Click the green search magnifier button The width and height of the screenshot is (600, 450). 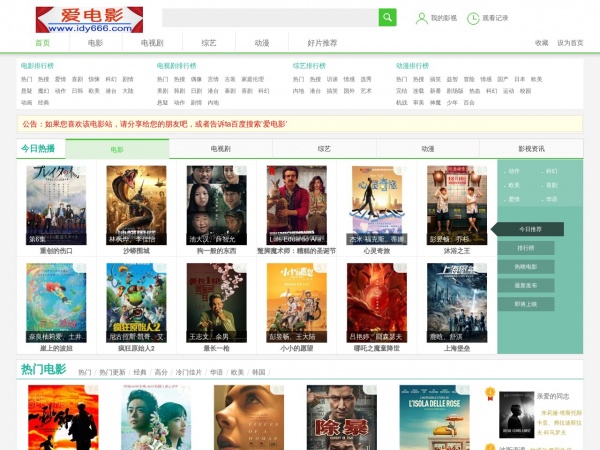[387, 17]
